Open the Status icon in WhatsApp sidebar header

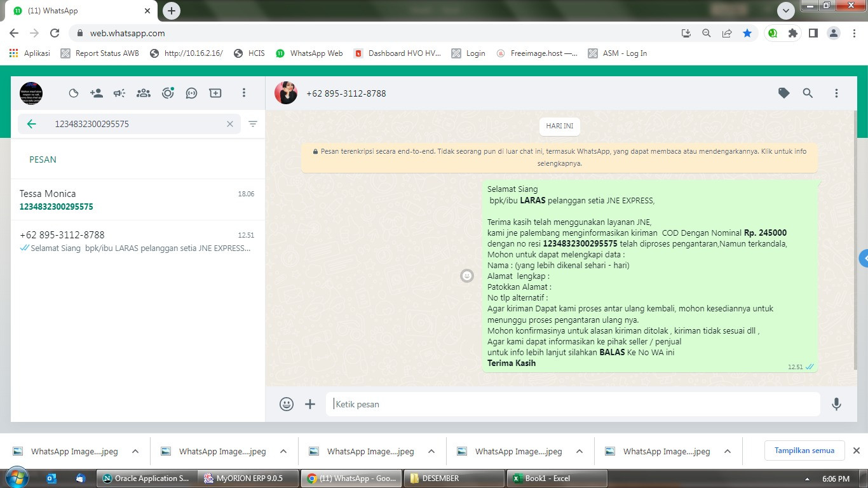[x=74, y=93]
